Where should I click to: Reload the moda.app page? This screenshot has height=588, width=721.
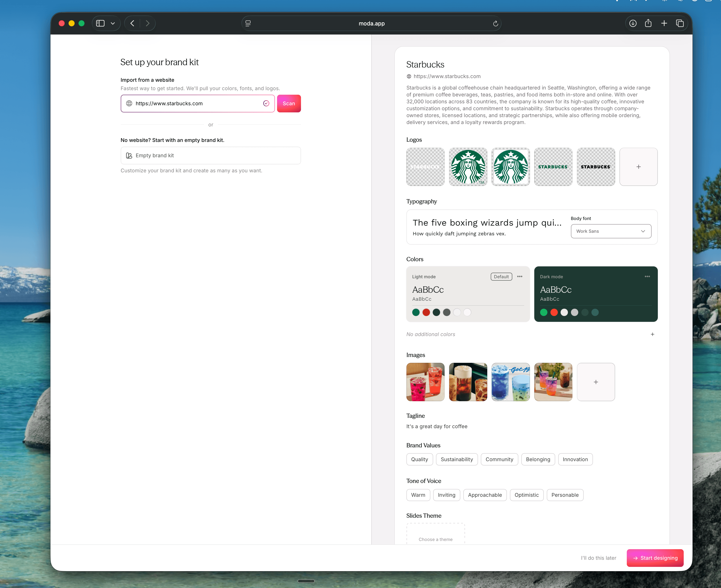coord(495,23)
